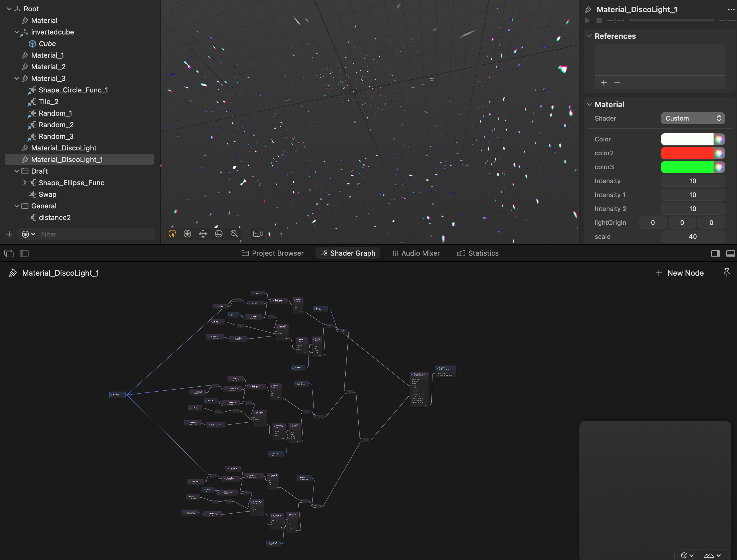Click the viewport camera icon
This screenshot has height=560, width=737.
tap(258, 234)
